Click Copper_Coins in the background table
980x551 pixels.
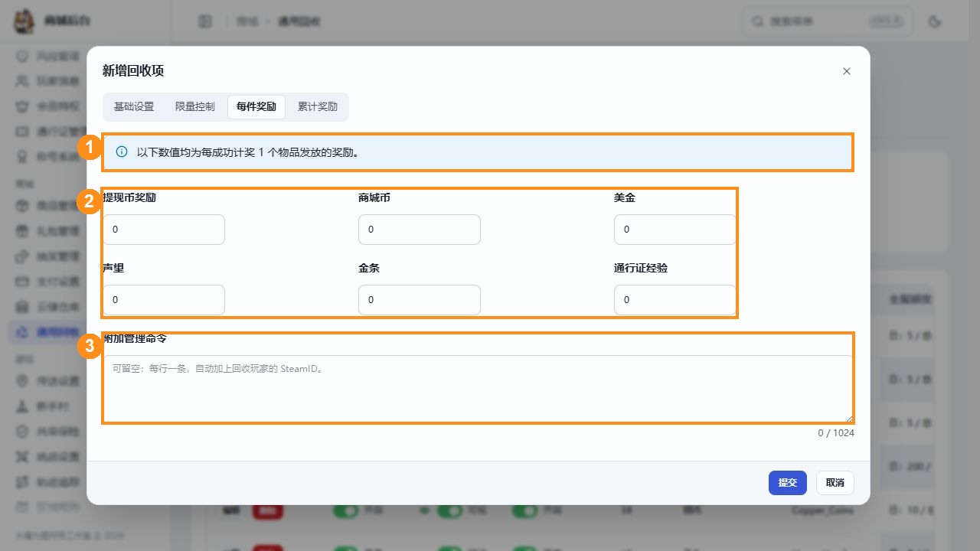(822, 510)
